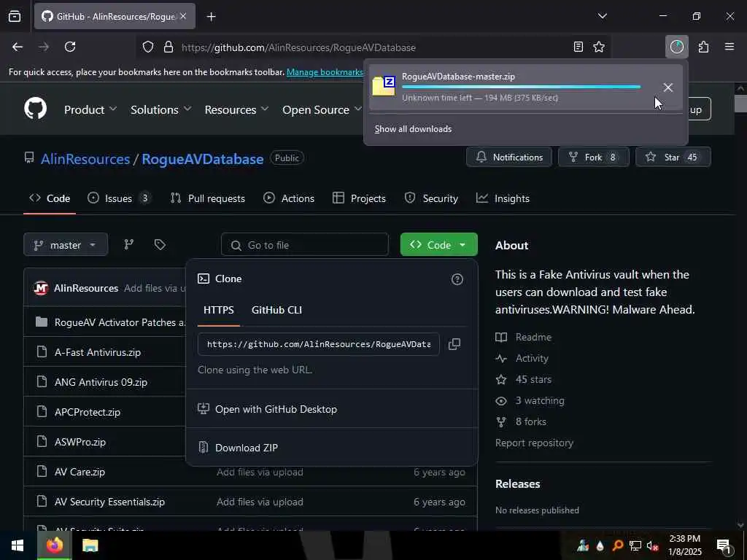The width and height of the screenshot is (747, 560).
Task: Toggle the green Code dropdown button
Action: point(438,244)
